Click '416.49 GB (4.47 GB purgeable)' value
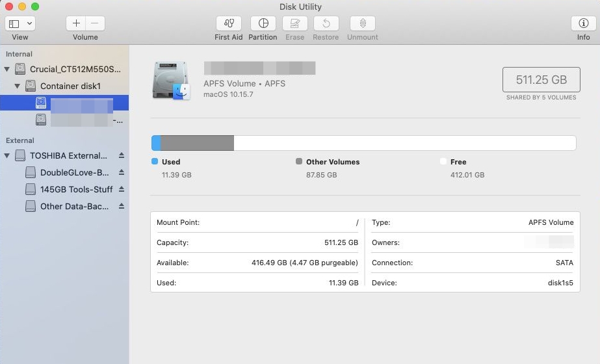600x364 pixels. [305, 263]
